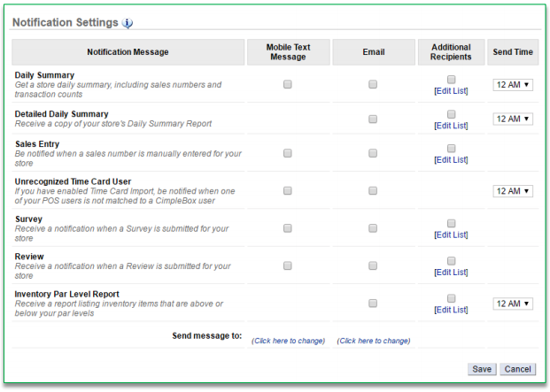The height and width of the screenshot is (392, 550).
Task: Change Send Time for Inventory Par Level Report
Action: point(513,304)
